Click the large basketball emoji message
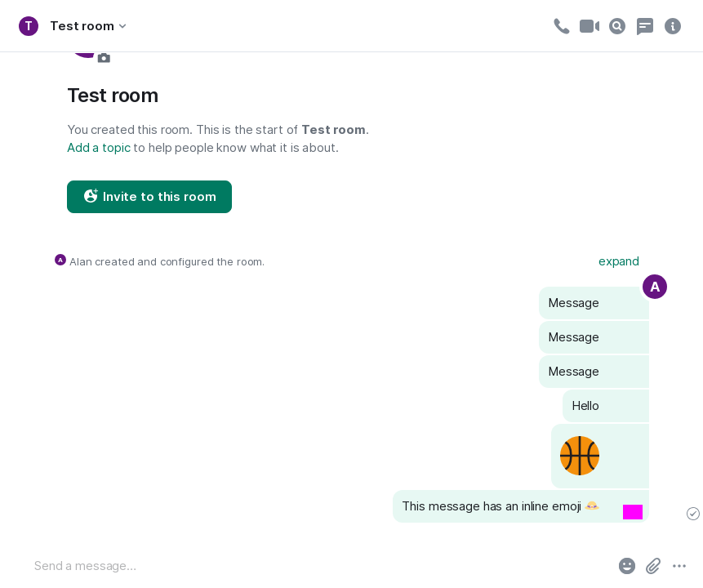 (x=580, y=456)
